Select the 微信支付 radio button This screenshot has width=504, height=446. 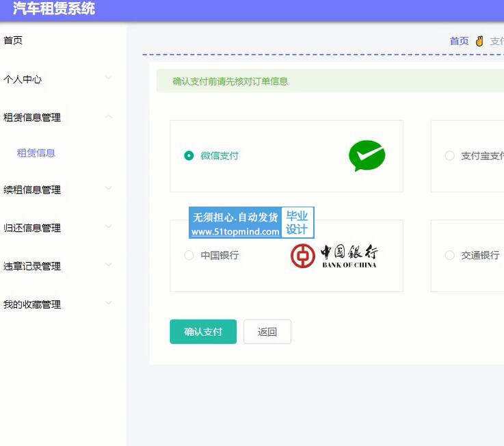point(189,156)
